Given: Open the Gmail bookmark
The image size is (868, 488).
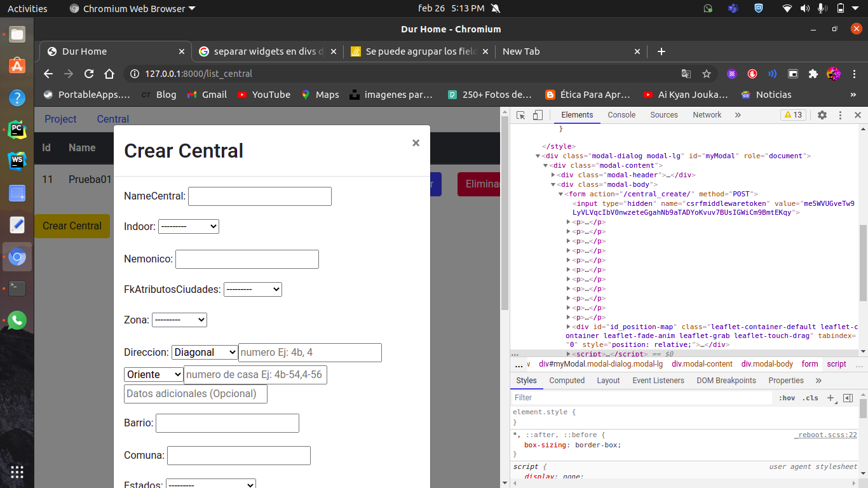Looking at the screenshot, I should pyautogui.click(x=207, y=95).
